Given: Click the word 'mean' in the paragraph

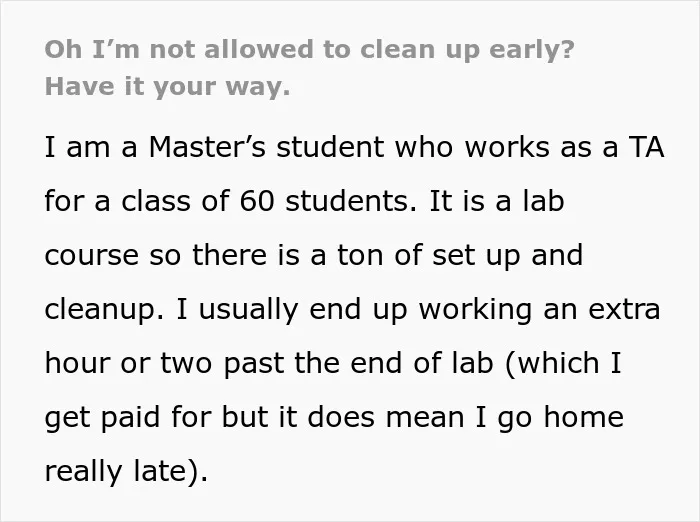Looking at the screenshot, I should [x=425, y=418].
